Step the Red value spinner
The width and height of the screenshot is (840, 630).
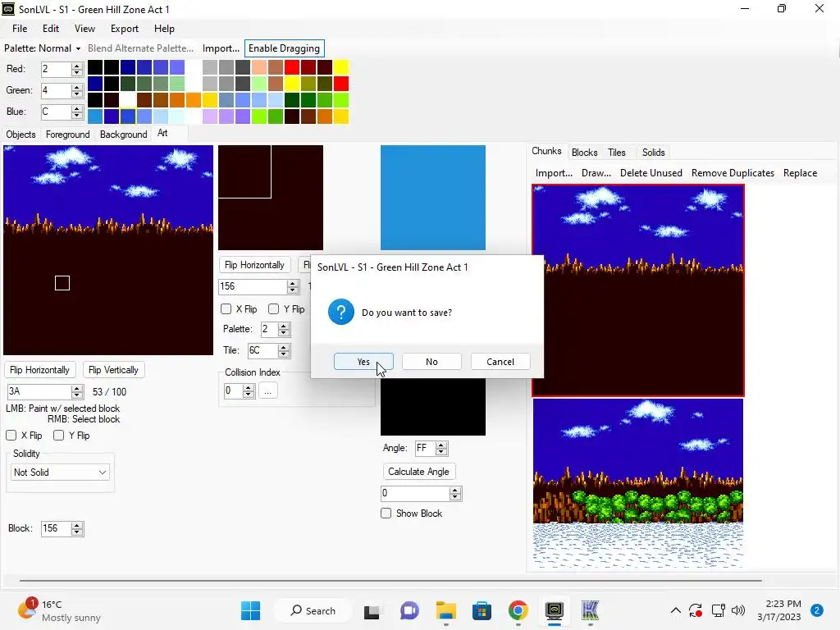(x=77, y=69)
